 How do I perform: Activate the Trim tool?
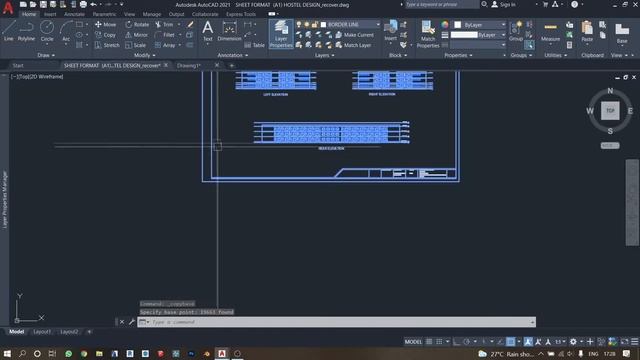coord(164,24)
